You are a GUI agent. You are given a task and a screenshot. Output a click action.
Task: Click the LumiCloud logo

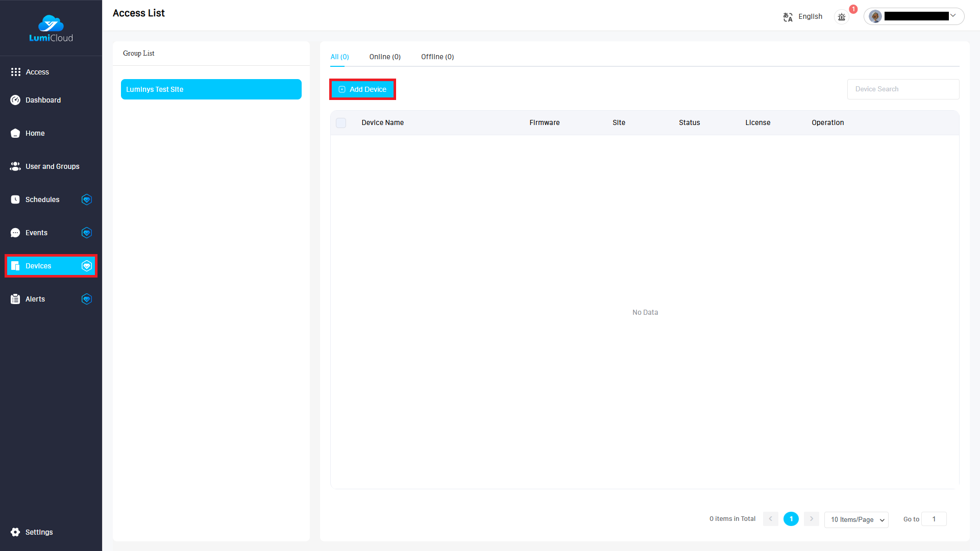[x=51, y=29]
